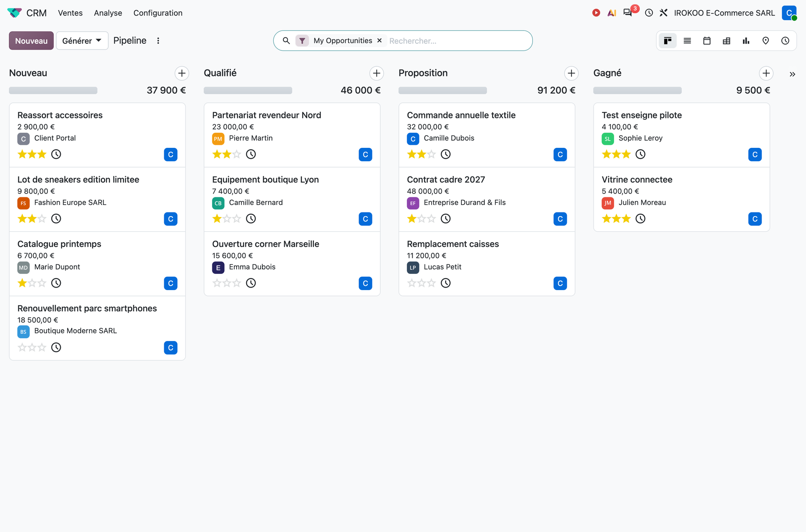Screen dimensions: 806x532
Task: Open the user account avatar menu
Action: [789, 13]
